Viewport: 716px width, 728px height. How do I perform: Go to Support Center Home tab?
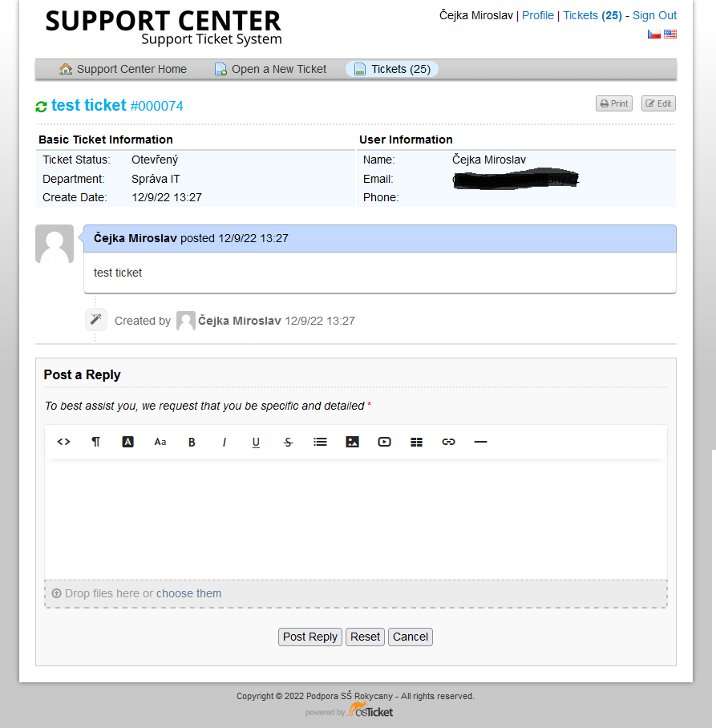[x=123, y=69]
